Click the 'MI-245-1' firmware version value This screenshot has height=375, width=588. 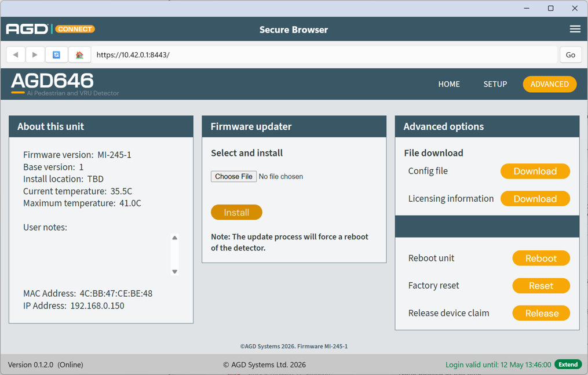[114, 155]
